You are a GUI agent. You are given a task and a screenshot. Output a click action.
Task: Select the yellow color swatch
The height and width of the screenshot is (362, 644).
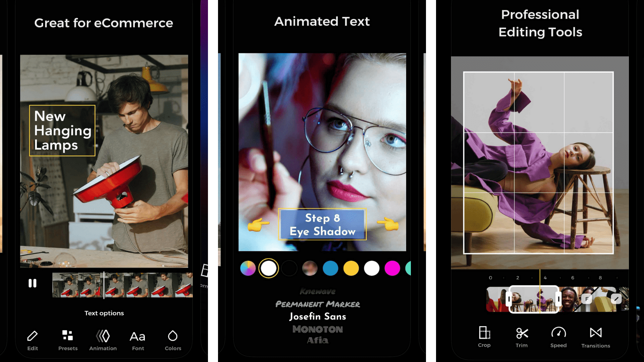click(x=352, y=268)
